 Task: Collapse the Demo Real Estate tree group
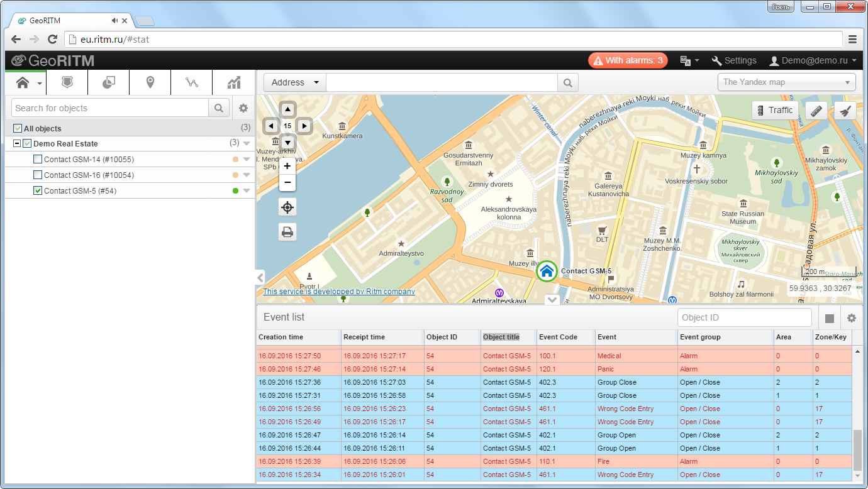tap(17, 144)
